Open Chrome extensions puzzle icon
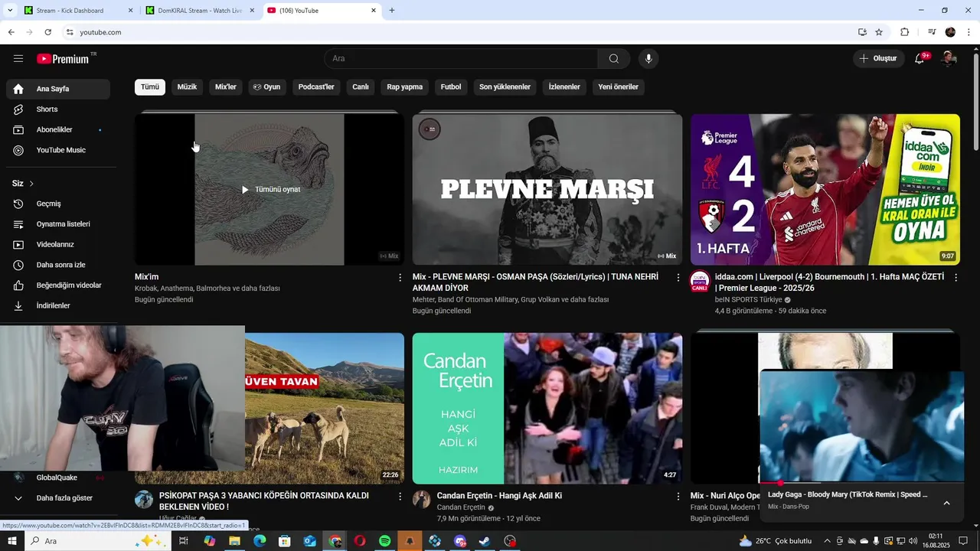980x551 pixels. pos(904,32)
